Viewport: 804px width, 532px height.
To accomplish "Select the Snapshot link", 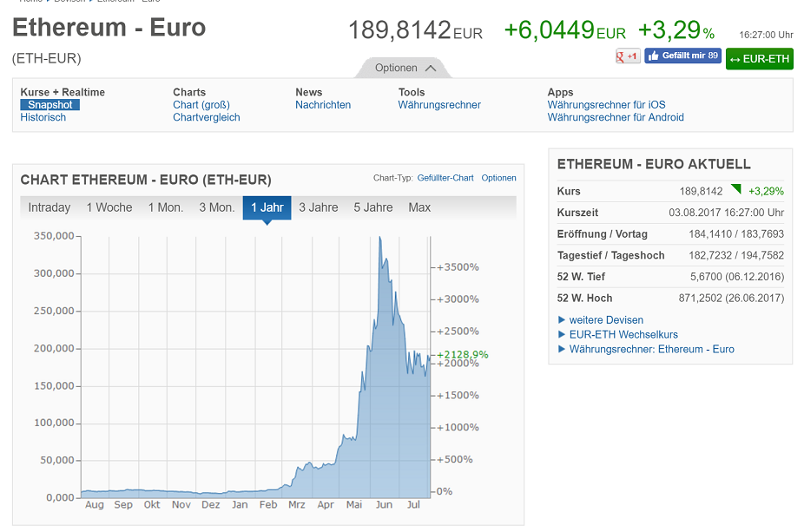I will [49, 104].
